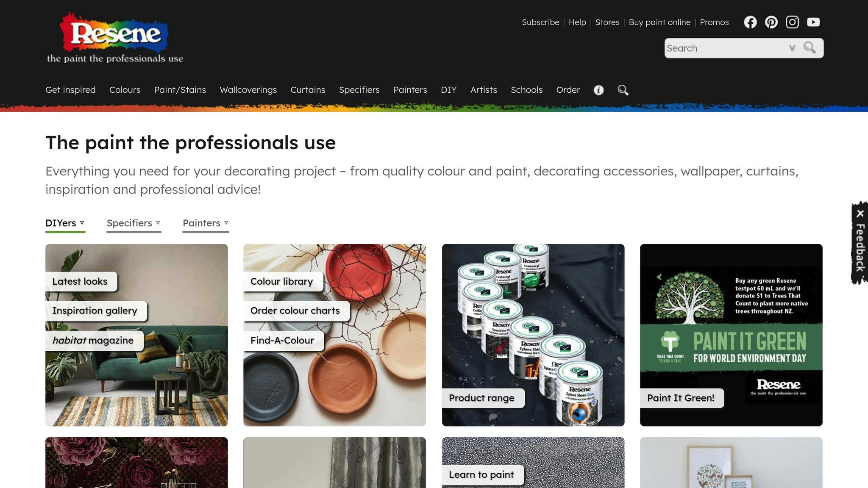Open the Colours menu
The height and width of the screenshot is (488, 868).
[125, 90]
